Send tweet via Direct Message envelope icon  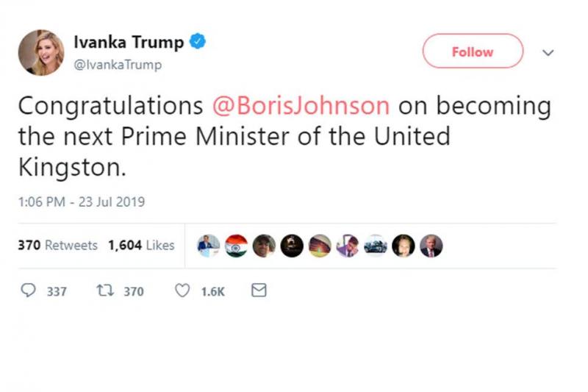pyautogui.click(x=259, y=291)
